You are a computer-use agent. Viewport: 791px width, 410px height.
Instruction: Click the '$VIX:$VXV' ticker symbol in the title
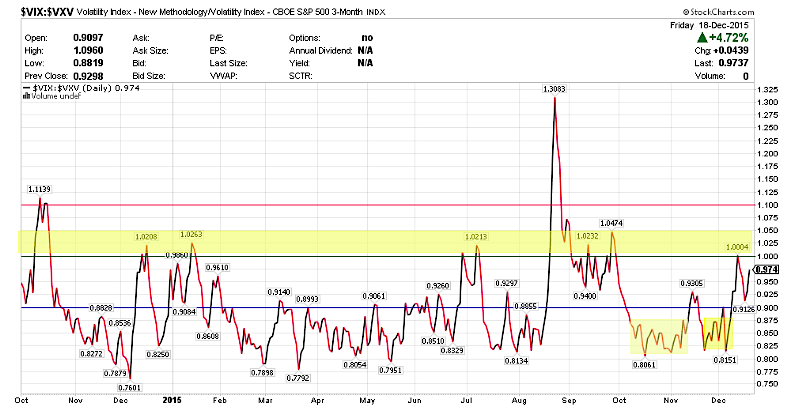coord(47,12)
